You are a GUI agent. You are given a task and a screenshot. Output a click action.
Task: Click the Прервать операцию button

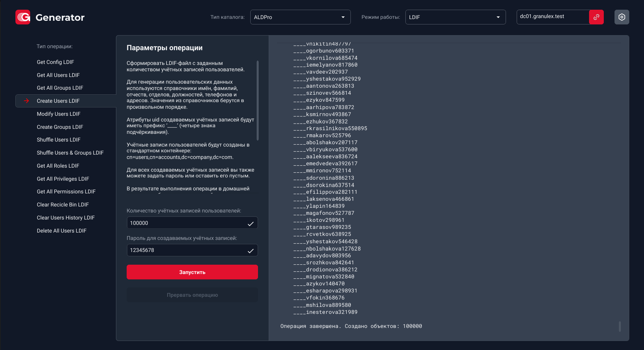[x=192, y=295]
